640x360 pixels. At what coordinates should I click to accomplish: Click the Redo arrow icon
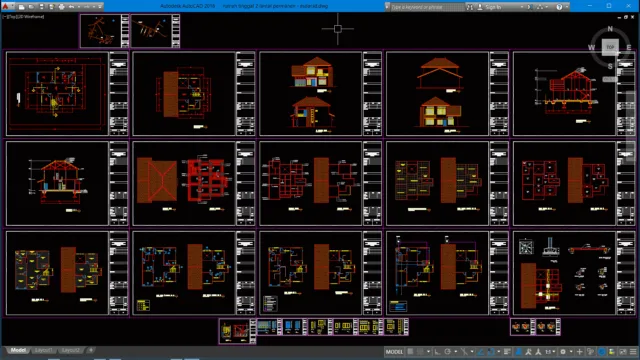[x=87, y=7]
